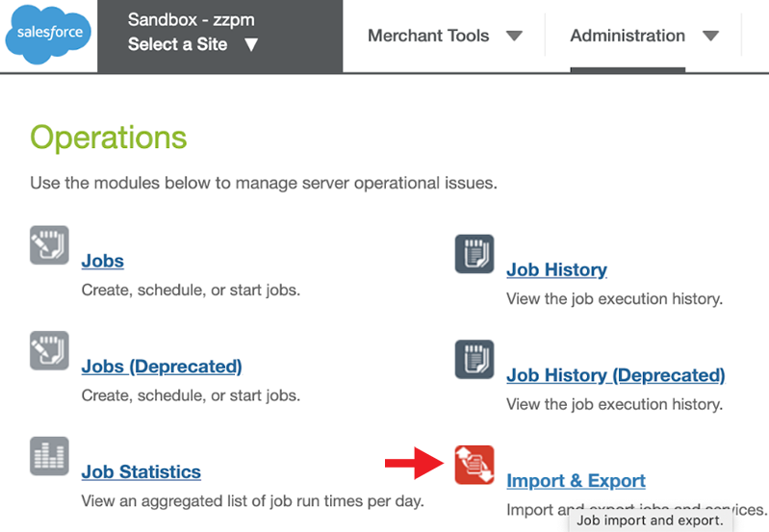Open the Import & Export link

[x=576, y=481]
